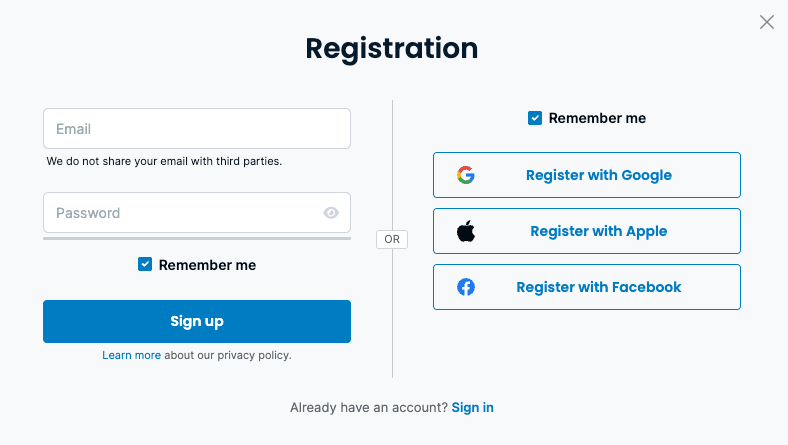Choose Register with Google
This screenshot has width=788, height=445.
tap(598, 175)
